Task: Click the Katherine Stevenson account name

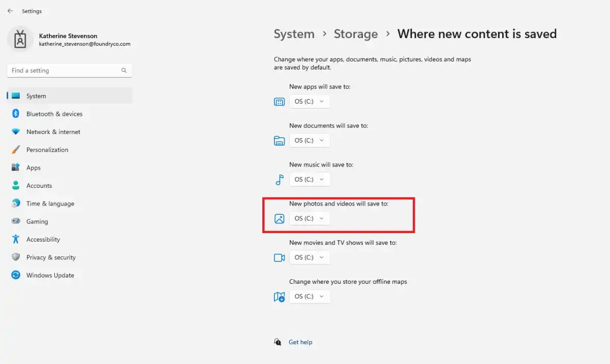Action: pyautogui.click(x=68, y=36)
